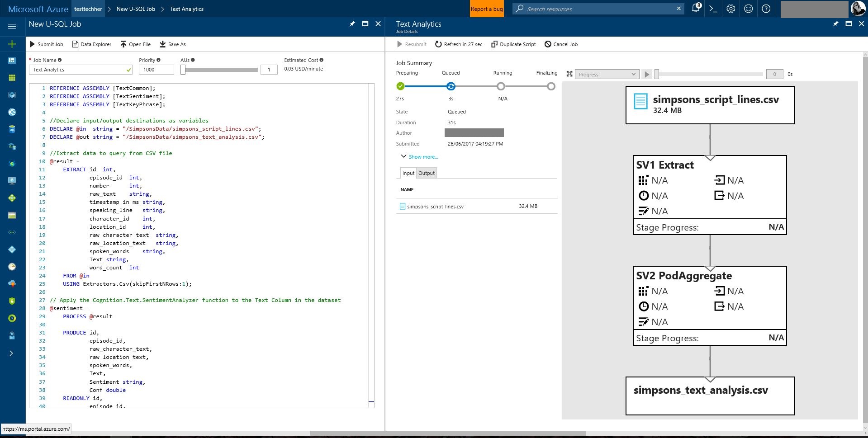The height and width of the screenshot is (438, 868).
Task: Open the Help and support person icon
Action: point(12,335)
